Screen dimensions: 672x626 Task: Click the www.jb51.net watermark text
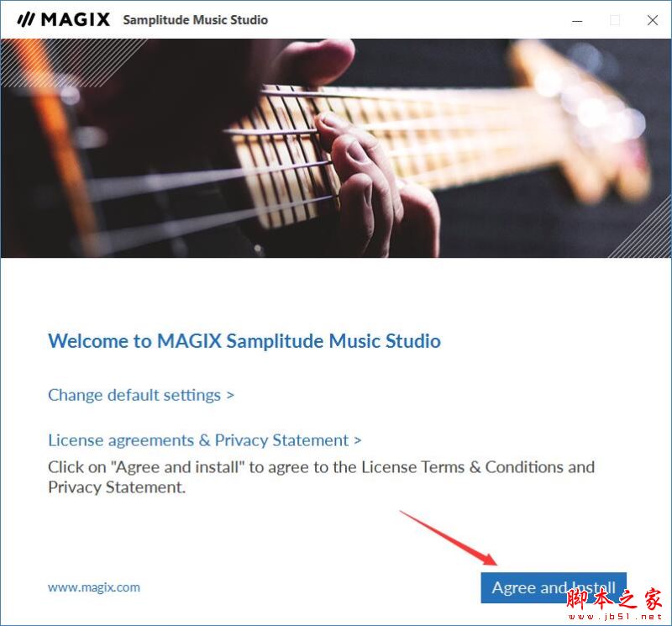[615, 617]
